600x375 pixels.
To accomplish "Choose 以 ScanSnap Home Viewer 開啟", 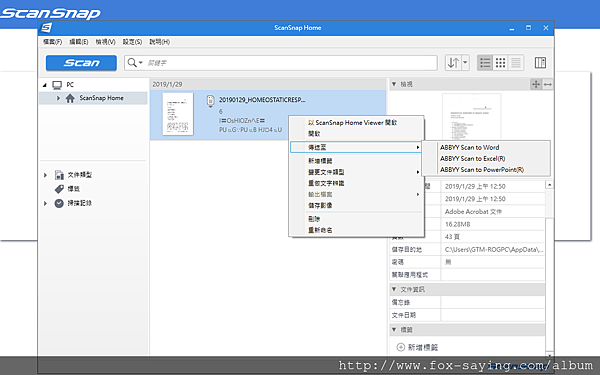I will [352, 123].
